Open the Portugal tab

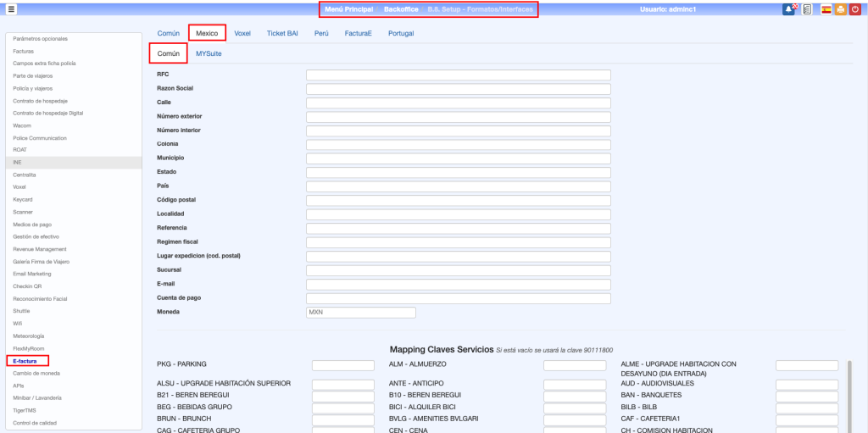(x=402, y=33)
